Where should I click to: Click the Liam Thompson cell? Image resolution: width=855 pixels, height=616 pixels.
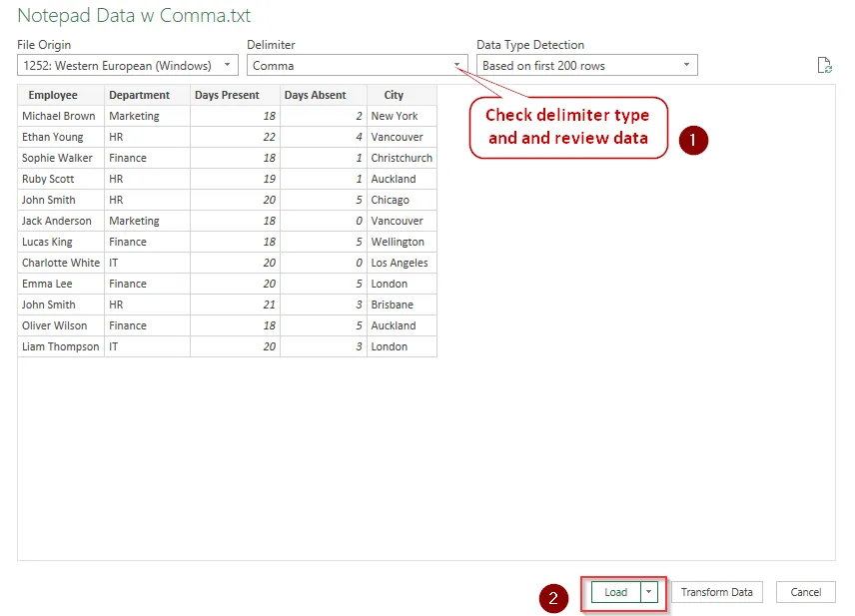tap(61, 346)
